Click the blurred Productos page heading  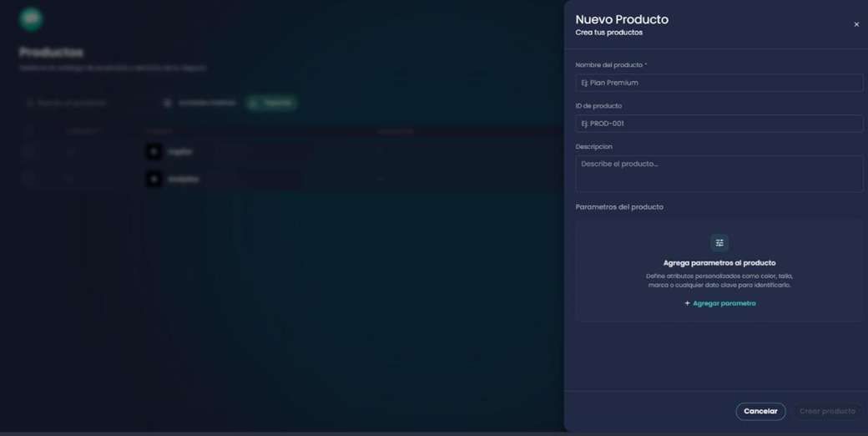coord(52,53)
